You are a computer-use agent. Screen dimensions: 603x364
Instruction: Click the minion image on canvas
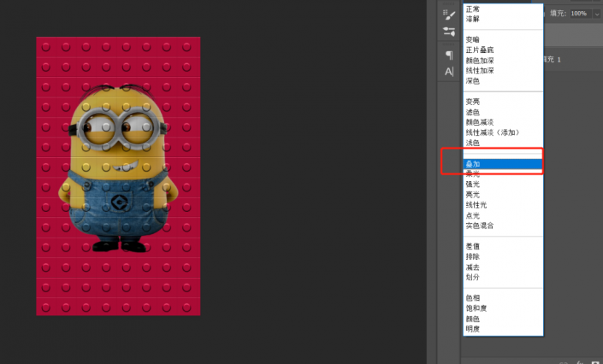pyautogui.click(x=118, y=171)
